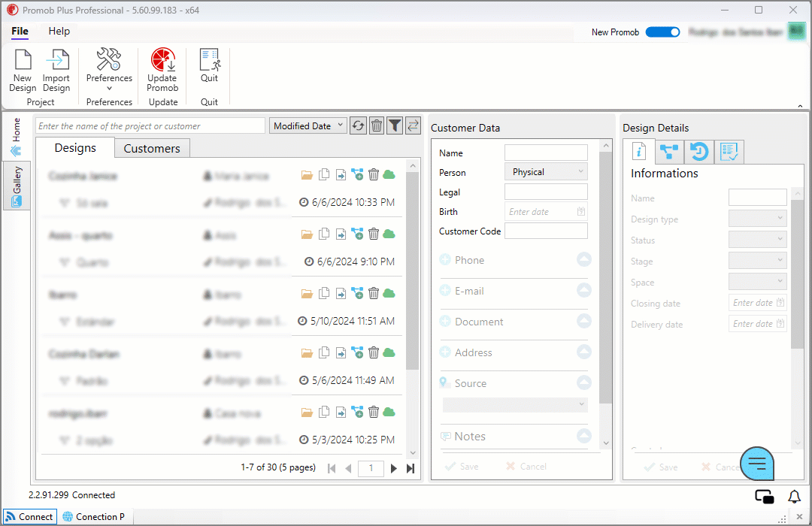The image size is (812, 526).
Task: Jump to last page of designs
Action: tap(411, 469)
